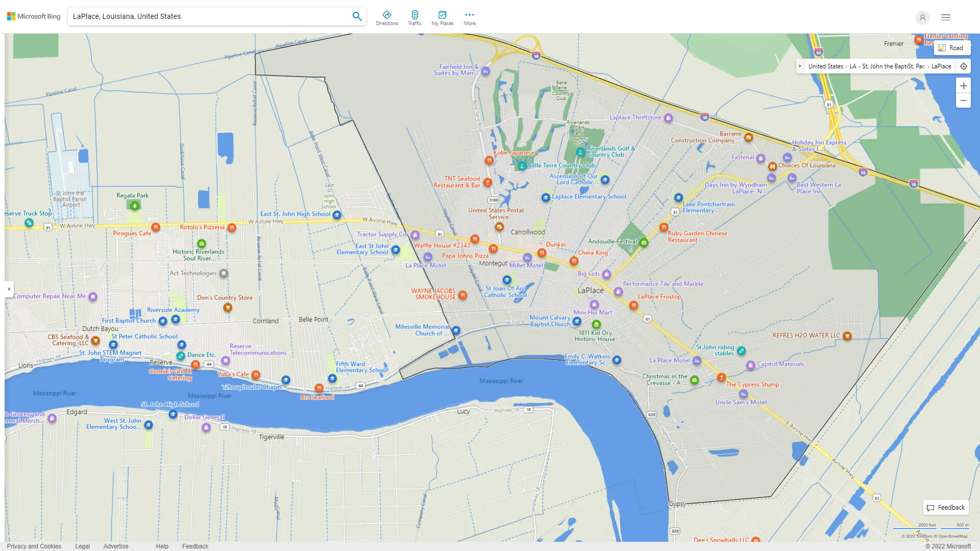Screen dimensions: 980x551
Task: Click the user account icon
Action: tap(922, 17)
